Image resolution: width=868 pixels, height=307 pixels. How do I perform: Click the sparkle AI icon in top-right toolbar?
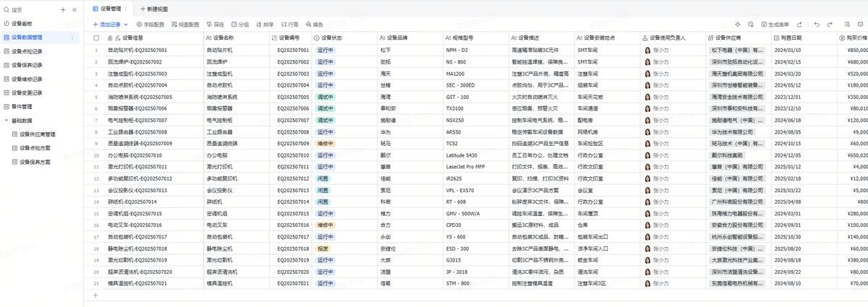737,24
